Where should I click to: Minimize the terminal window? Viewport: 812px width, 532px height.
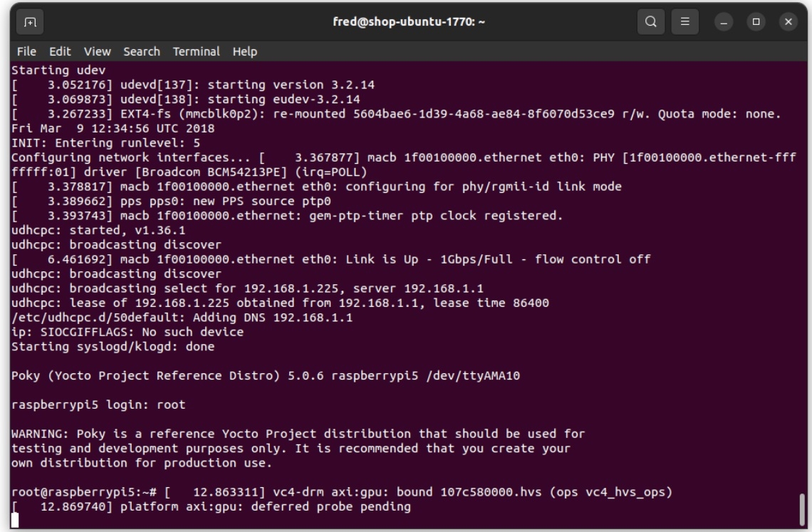[723, 22]
